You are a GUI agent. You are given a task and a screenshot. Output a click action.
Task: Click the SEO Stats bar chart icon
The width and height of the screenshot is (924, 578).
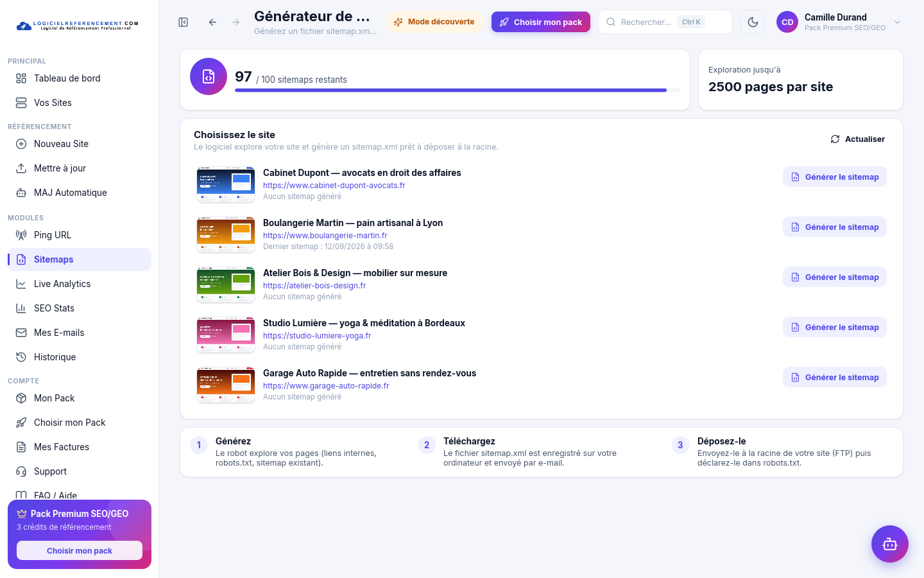click(x=21, y=308)
